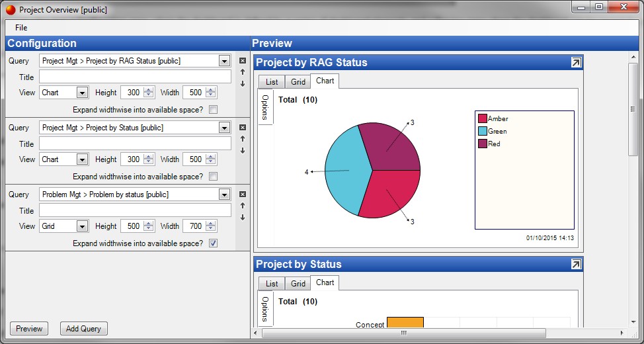Move Project by Status query down
Image resolution: width=644 pixels, height=344 pixels.
click(x=242, y=150)
